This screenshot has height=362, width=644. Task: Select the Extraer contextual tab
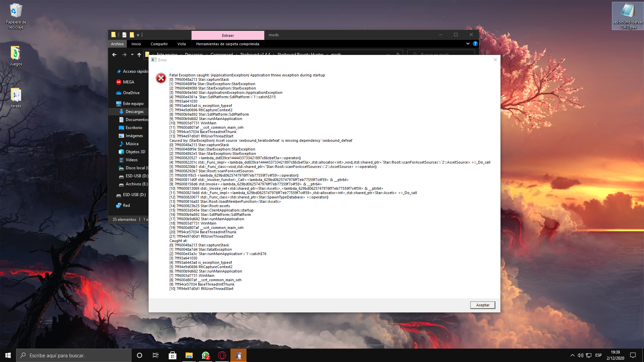228,36
